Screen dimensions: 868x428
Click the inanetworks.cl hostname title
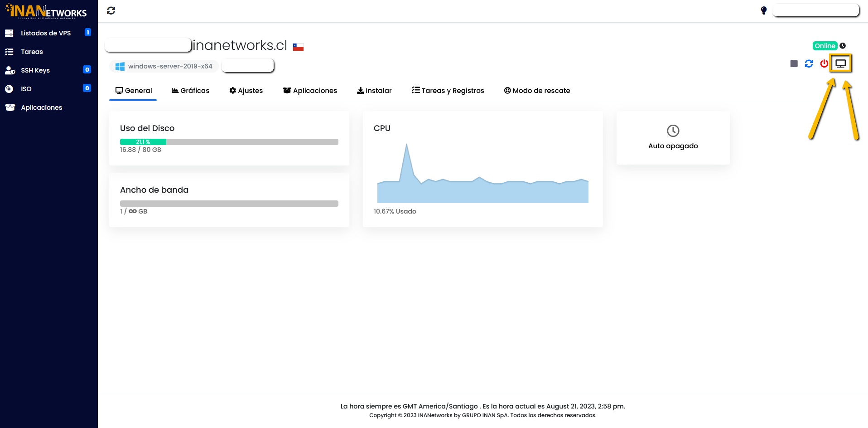[x=240, y=45]
